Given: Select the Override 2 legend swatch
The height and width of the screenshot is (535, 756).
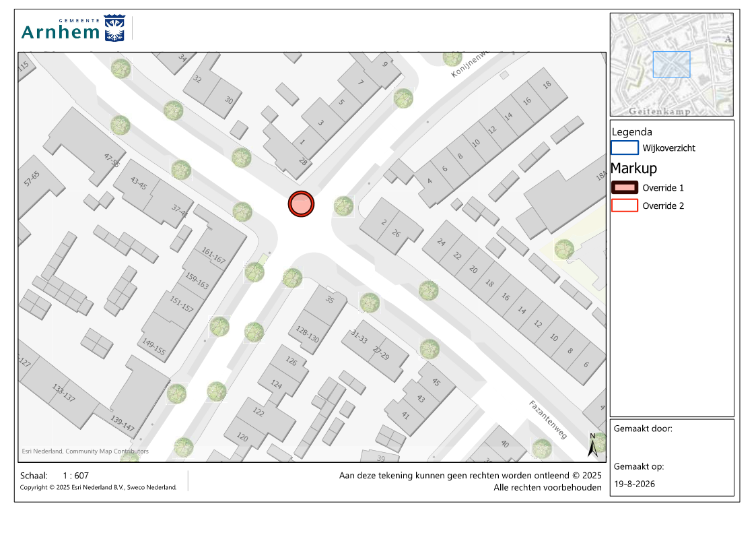Looking at the screenshot, I should pos(624,206).
